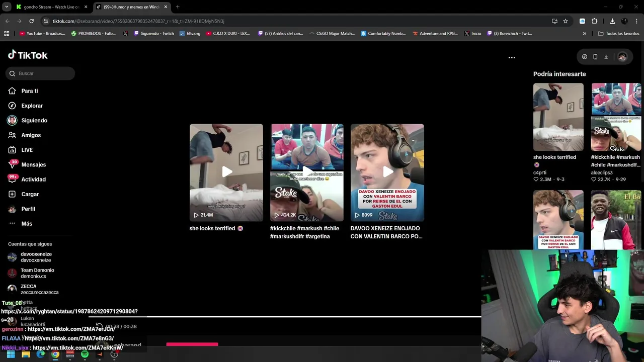Open the Para ti feed
The image size is (644, 362).
pyautogui.click(x=30, y=91)
